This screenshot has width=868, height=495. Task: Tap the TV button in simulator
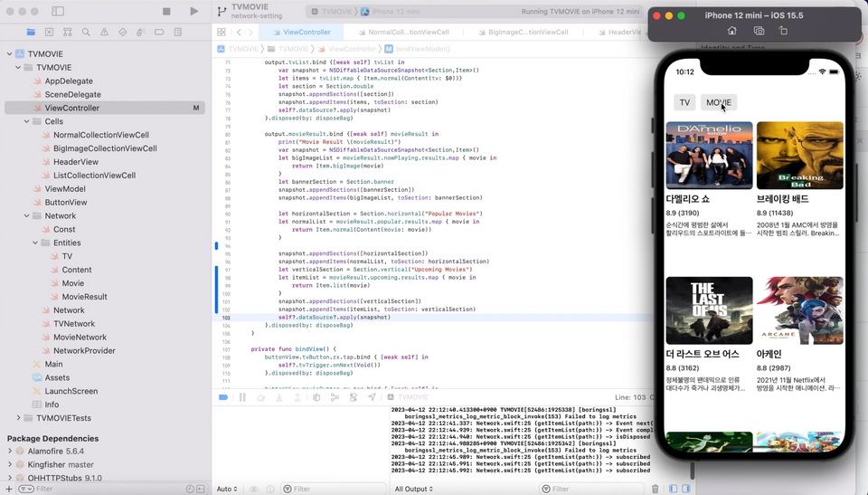[684, 102]
